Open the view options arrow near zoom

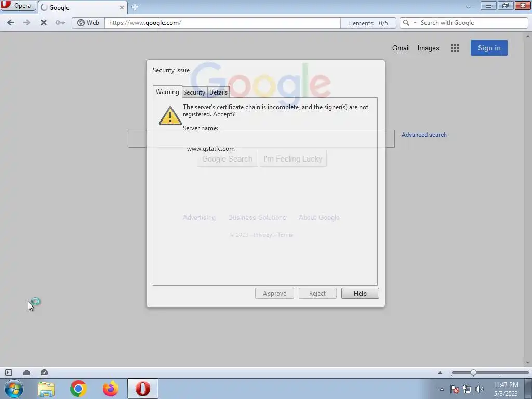(440, 373)
